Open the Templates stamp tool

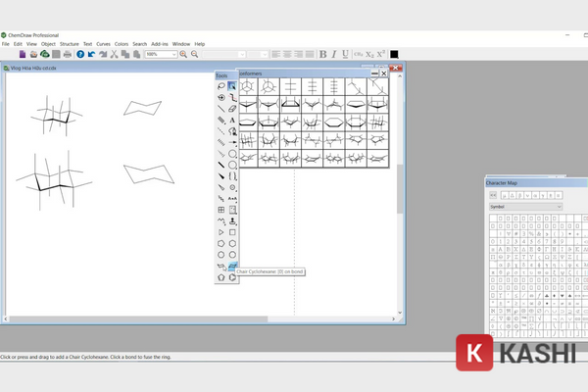(232, 220)
